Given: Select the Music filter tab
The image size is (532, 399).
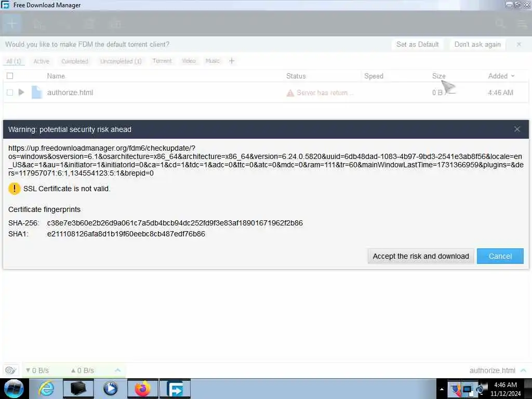Looking at the screenshot, I should [x=212, y=61].
